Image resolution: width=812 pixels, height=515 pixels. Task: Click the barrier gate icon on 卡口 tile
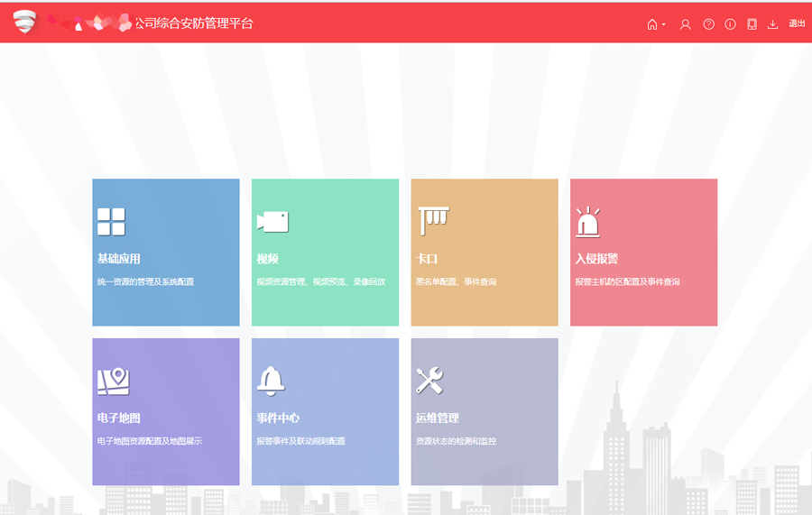click(x=433, y=219)
